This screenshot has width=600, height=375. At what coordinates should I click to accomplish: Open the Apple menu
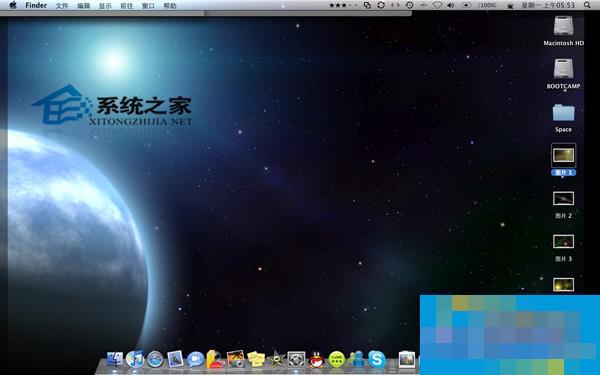tap(13, 5)
